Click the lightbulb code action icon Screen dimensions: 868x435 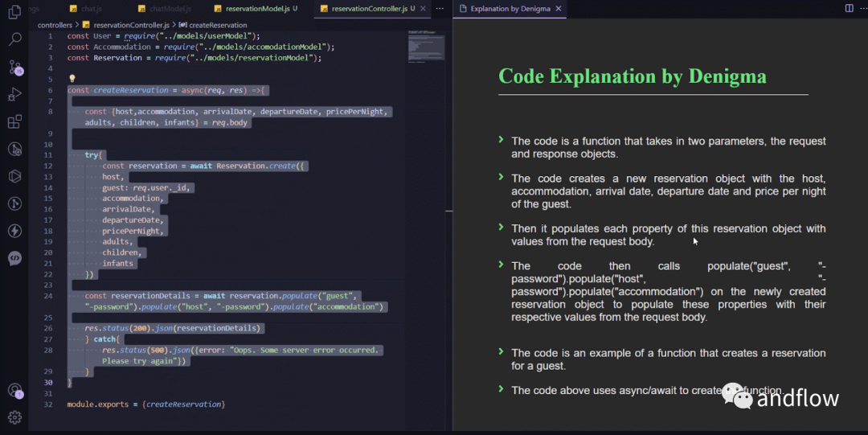[72, 79]
